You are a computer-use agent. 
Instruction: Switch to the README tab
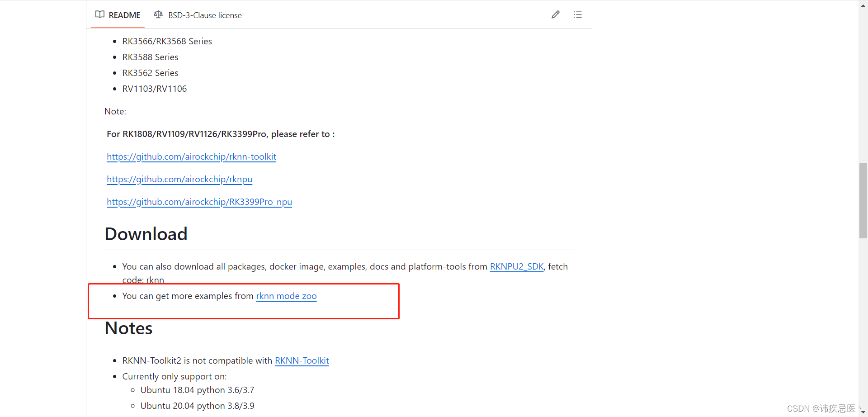point(118,15)
